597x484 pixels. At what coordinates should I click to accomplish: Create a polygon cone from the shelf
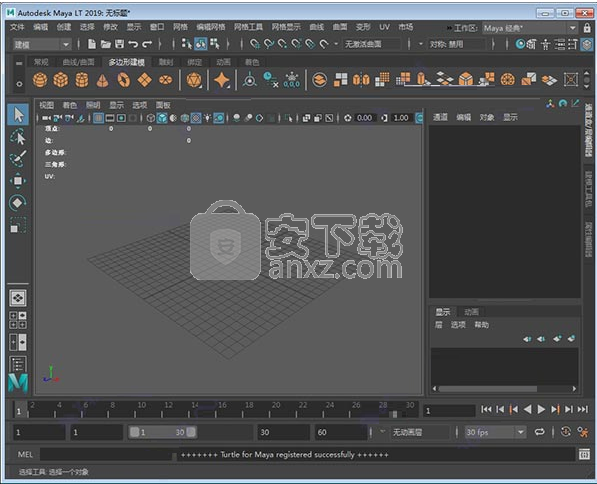pos(102,80)
